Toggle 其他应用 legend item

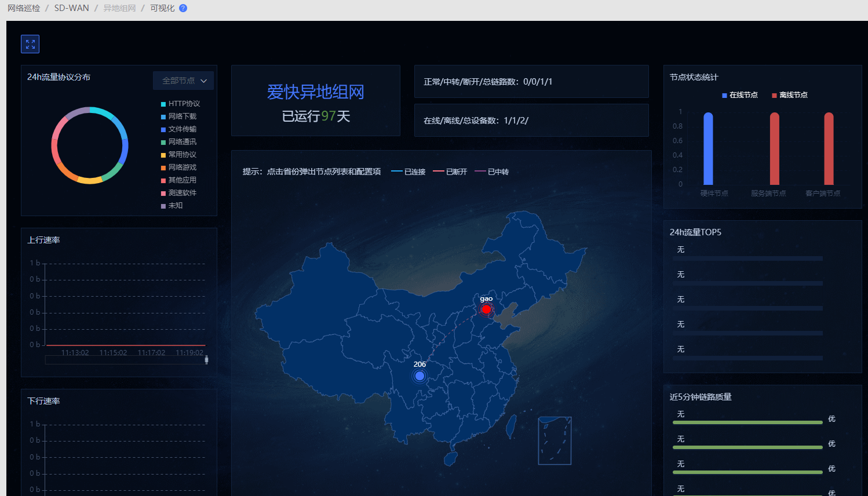tap(178, 180)
